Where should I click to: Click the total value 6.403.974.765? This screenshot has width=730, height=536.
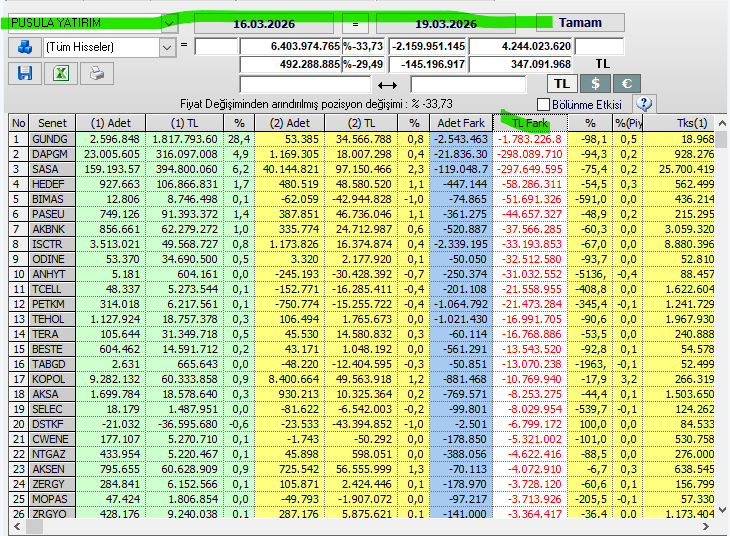pyautogui.click(x=291, y=46)
